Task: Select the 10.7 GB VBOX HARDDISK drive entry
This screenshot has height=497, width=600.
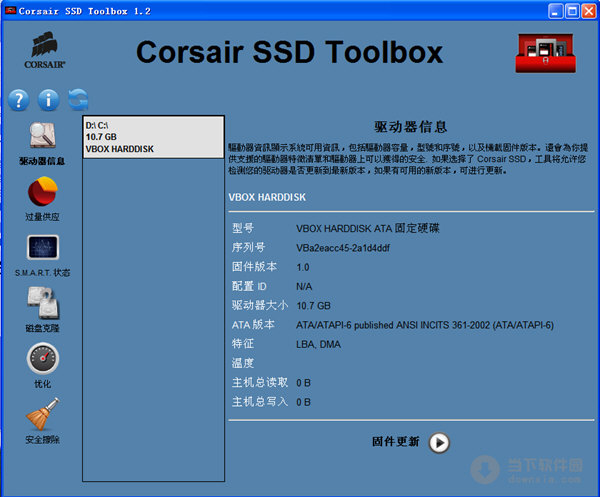Action: point(153,137)
